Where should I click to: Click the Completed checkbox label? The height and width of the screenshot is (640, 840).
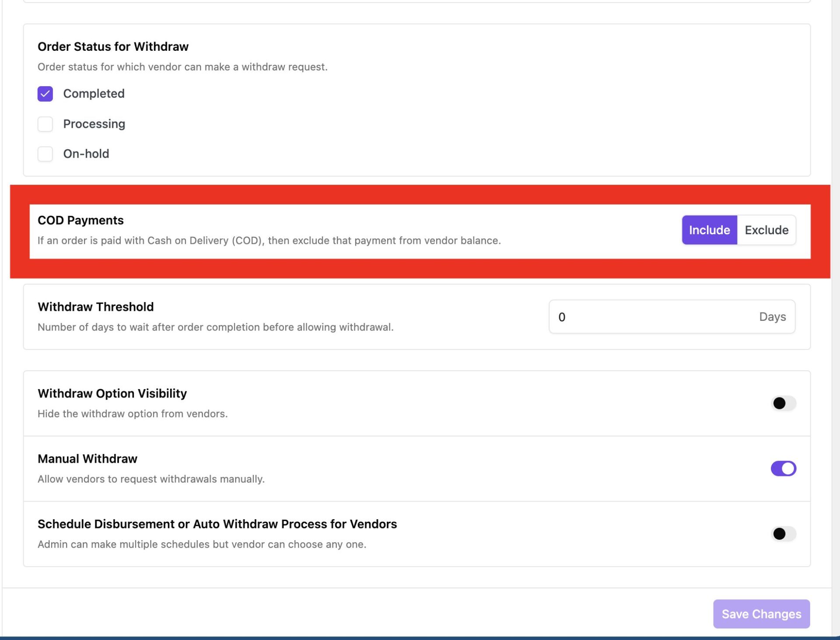pos(94,94)
